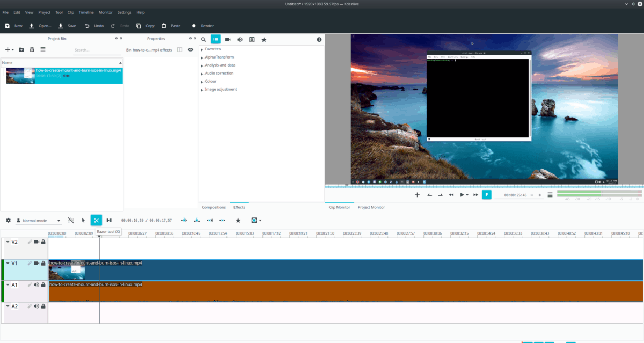Click the Clip Monitor seek ruler

coord(483,186)
